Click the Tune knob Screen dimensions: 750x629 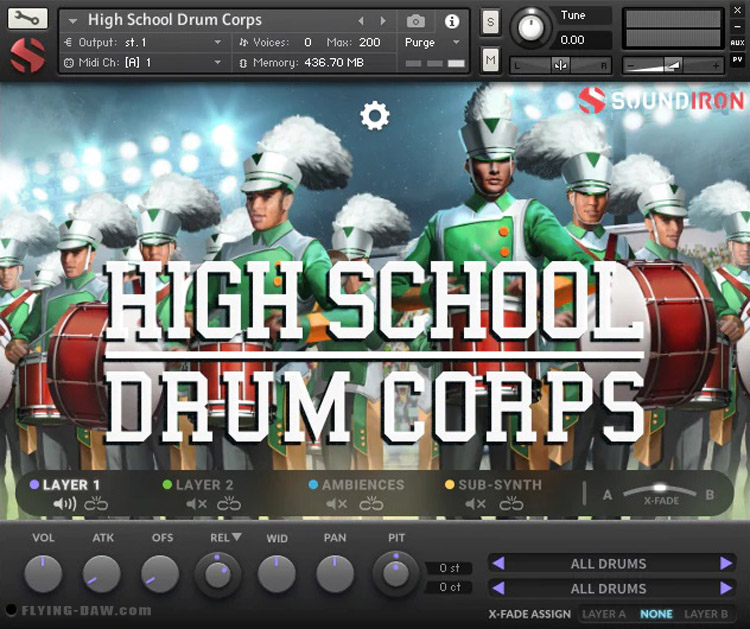531,28
